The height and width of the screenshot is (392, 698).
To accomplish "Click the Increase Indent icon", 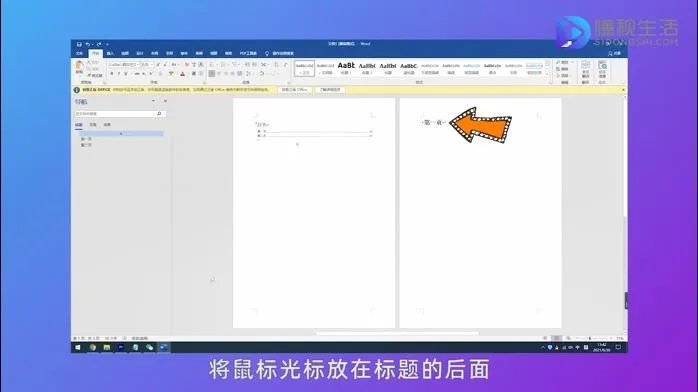I will [254, 65].
